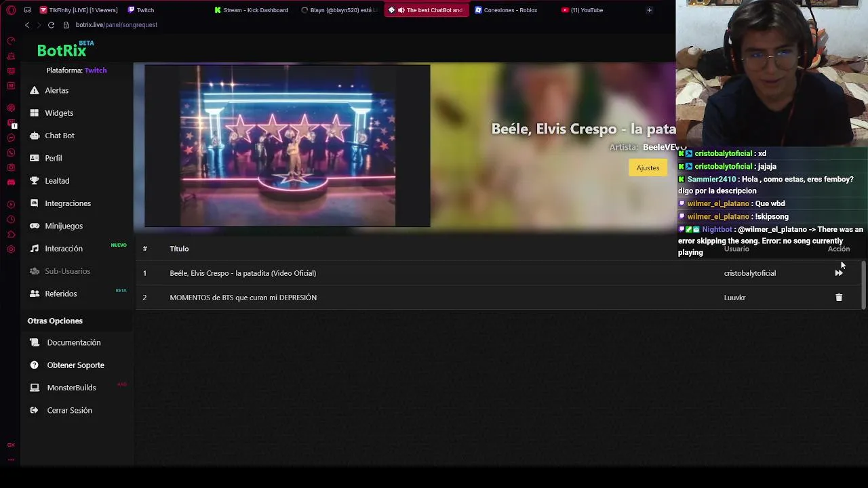The height and width of the screenshot is (488, 868).
Task: Open Opera GX menu logo icon
Action: pos(11,10)
